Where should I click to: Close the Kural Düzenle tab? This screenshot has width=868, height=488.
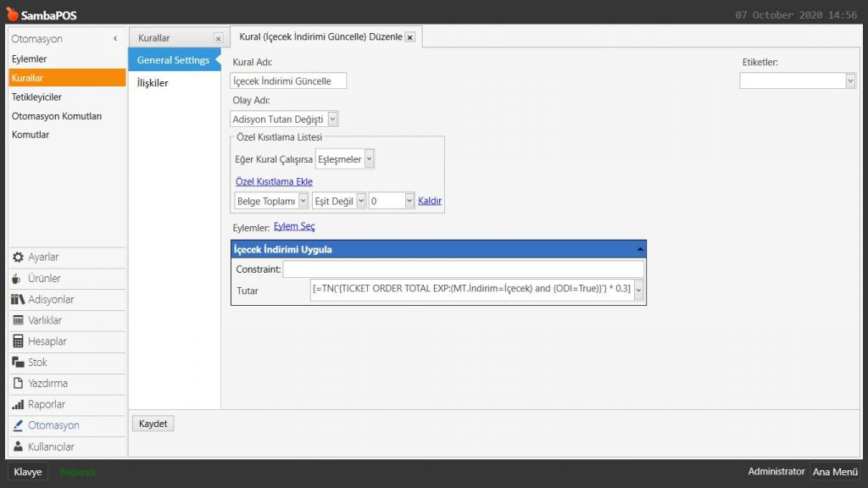click(x=410, y=38)
